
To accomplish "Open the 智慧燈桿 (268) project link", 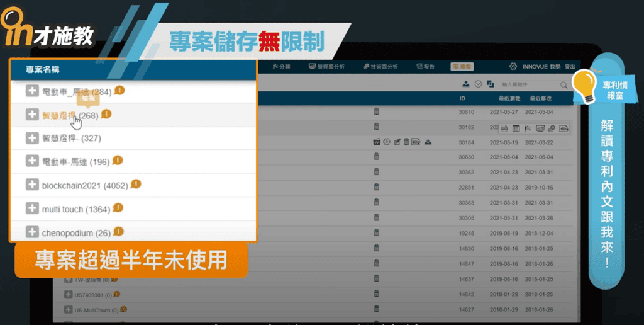I will tap(59, 115).
